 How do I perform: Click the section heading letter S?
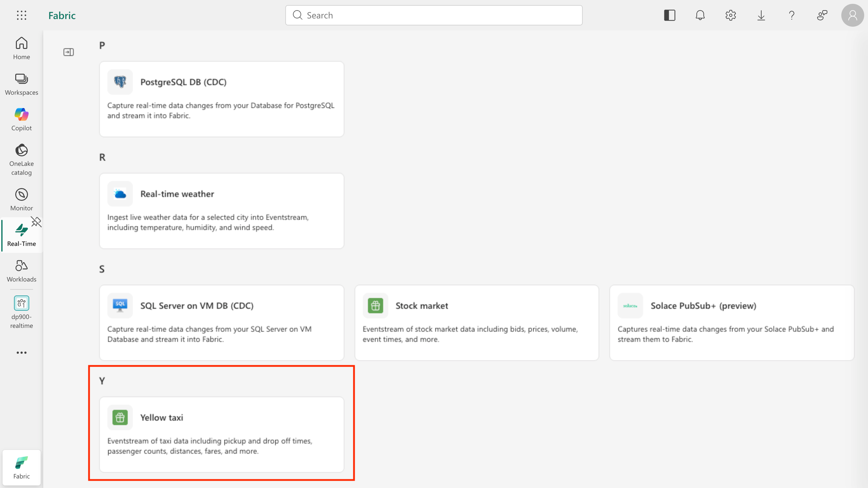[102, 269]
